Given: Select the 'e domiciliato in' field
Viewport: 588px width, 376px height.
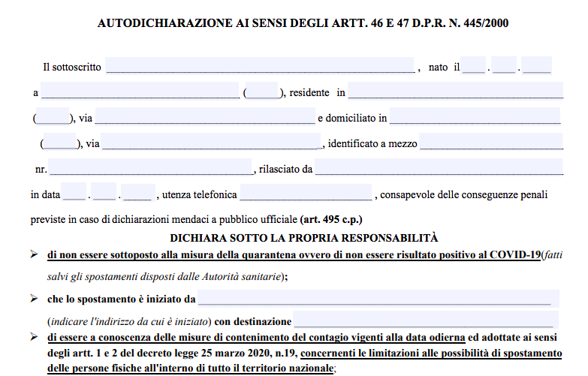Looking at the screenshot, I should click(x=475, y=117).
